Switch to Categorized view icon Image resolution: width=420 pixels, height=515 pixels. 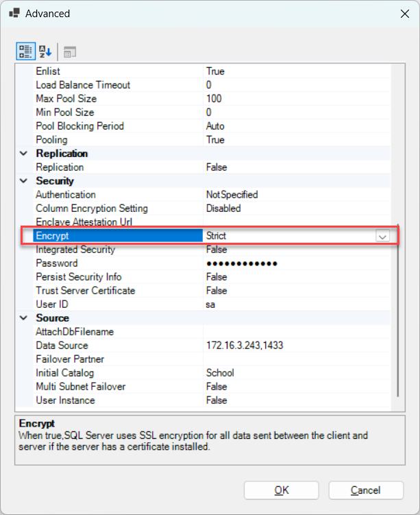coord(25,51)
